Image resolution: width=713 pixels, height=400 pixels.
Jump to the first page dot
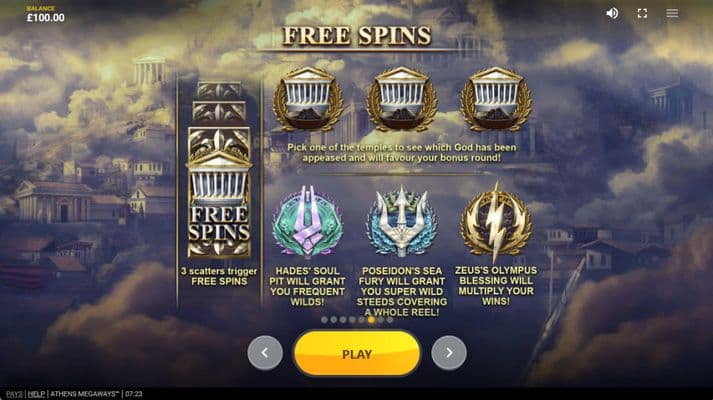[324, 320]
